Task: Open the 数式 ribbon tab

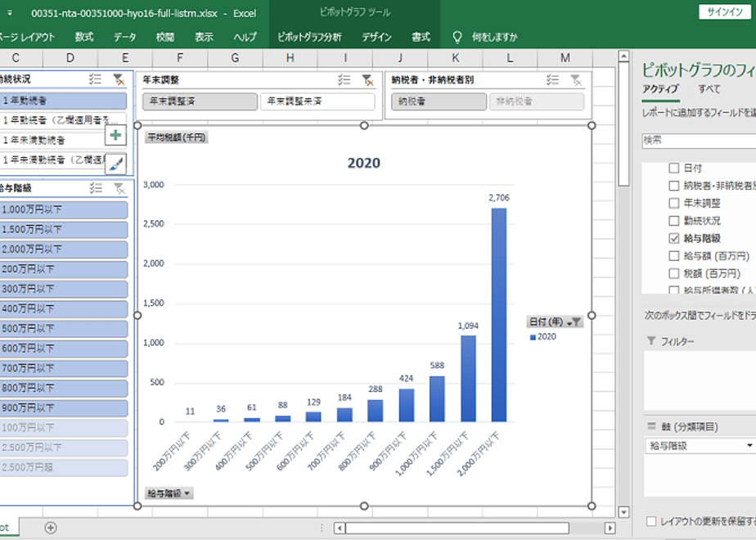Action: pyautogui.click(x=84, y=37)
